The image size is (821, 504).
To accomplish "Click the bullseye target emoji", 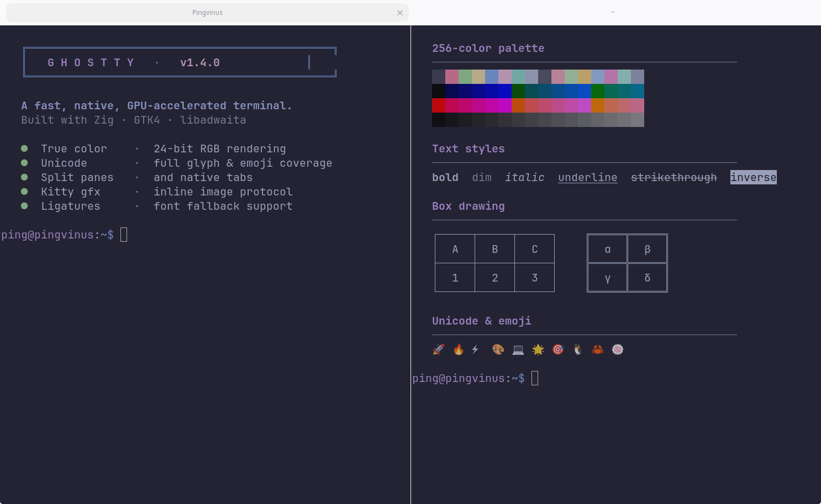I will [x=558, y=349].
